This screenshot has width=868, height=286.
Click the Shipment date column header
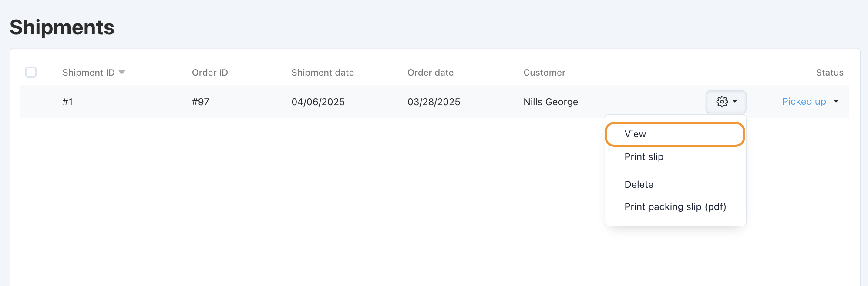point(323,73)
